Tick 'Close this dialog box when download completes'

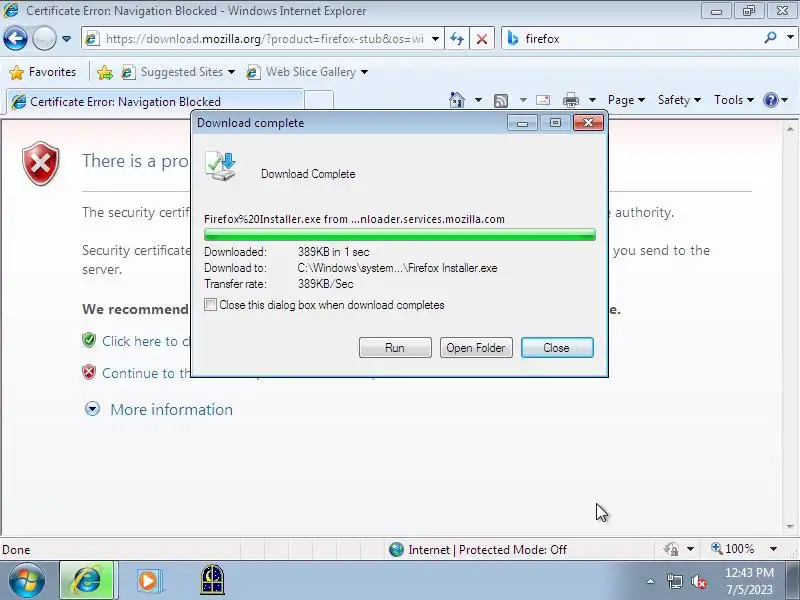[210, 305]
